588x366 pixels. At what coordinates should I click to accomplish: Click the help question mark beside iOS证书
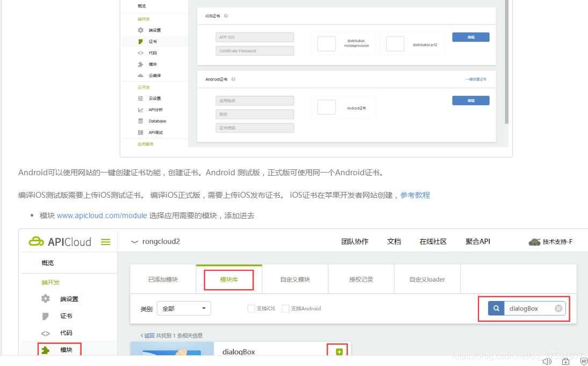(226, 16)
